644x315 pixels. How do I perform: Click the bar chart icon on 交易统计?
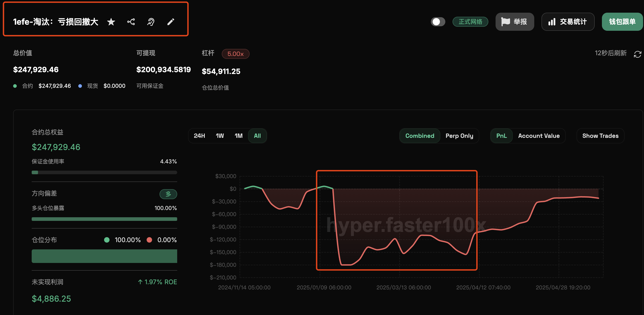point(552,22)
